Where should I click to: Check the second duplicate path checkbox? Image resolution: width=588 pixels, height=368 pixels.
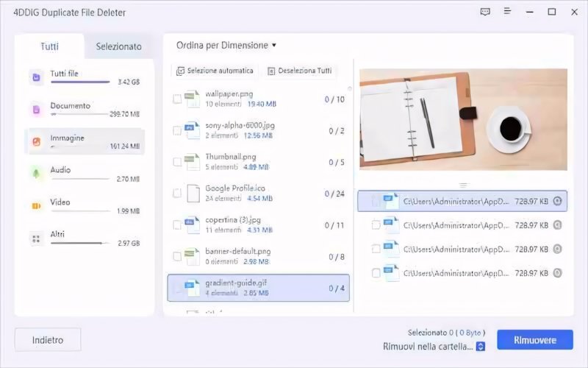(x=376, y=225)
